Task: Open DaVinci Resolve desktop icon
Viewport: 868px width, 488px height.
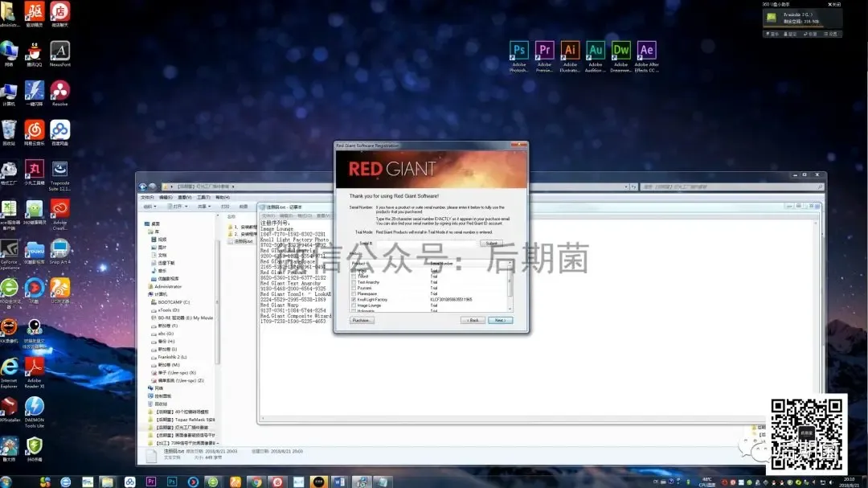Action: coord(59,92)
